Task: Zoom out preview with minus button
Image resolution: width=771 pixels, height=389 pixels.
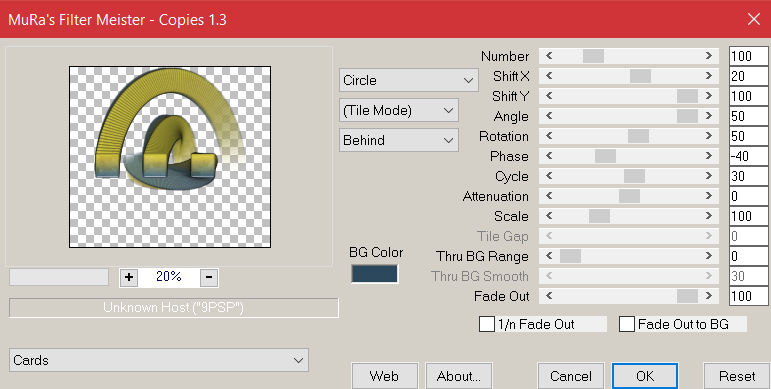Action: coord(209,277)
